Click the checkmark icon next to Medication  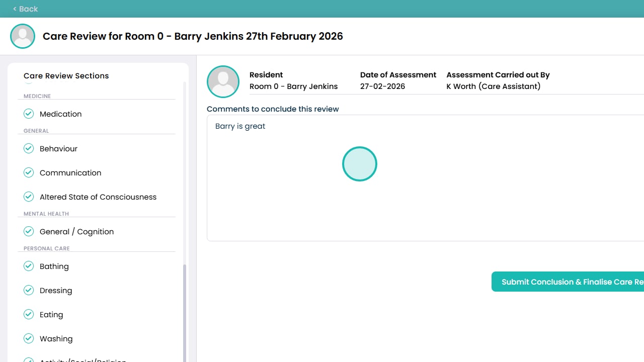click(x=29, y=114)
